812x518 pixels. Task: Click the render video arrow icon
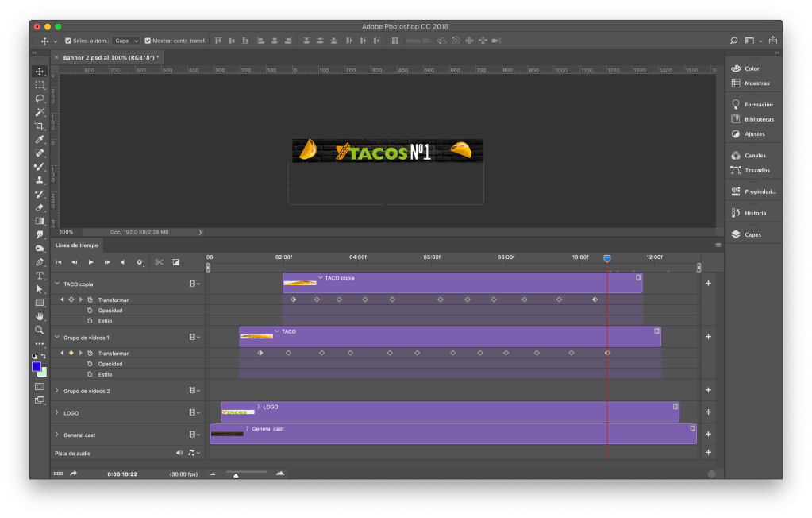pyautogui.click(x=74, y=474)
